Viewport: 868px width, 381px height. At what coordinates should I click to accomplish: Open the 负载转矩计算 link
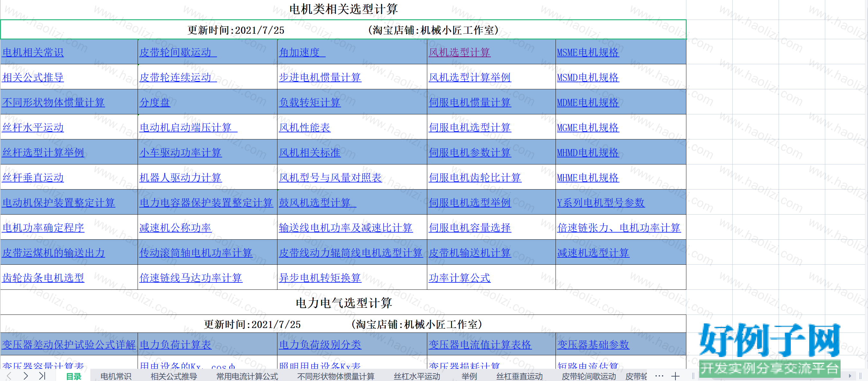[x=310, y=102]
